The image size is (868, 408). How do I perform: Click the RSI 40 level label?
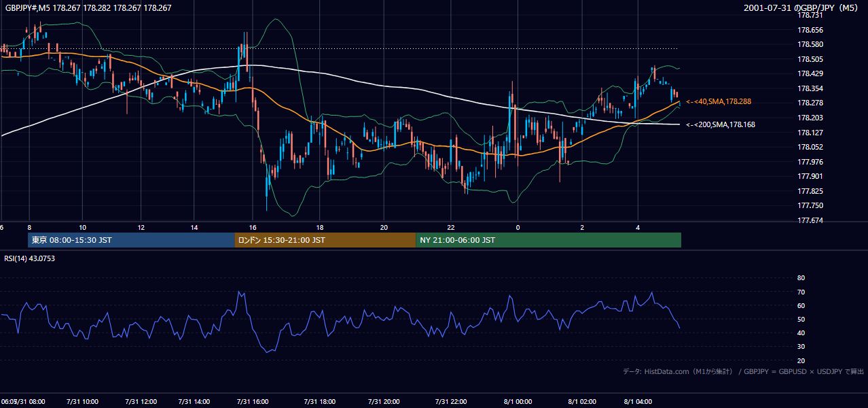801,333
